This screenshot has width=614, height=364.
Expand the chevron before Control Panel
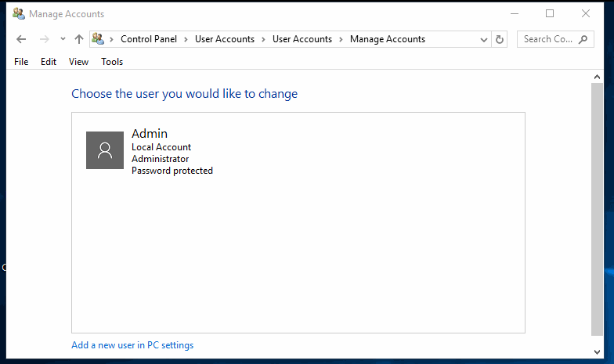point(111,39)
